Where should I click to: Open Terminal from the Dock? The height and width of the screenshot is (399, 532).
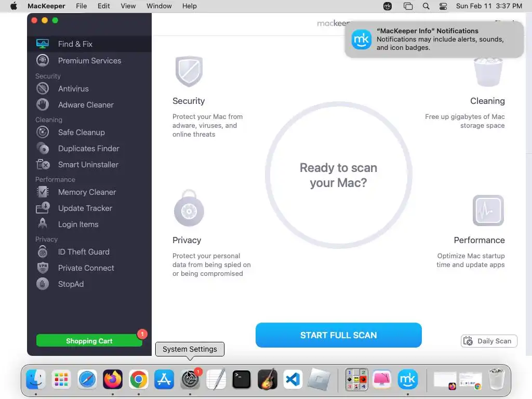point(241,379)
